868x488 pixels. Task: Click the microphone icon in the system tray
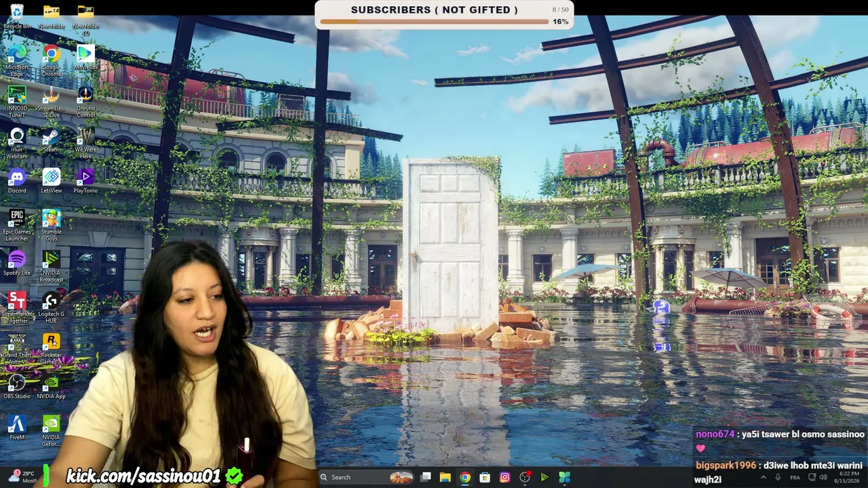click(x=778, y=477)
